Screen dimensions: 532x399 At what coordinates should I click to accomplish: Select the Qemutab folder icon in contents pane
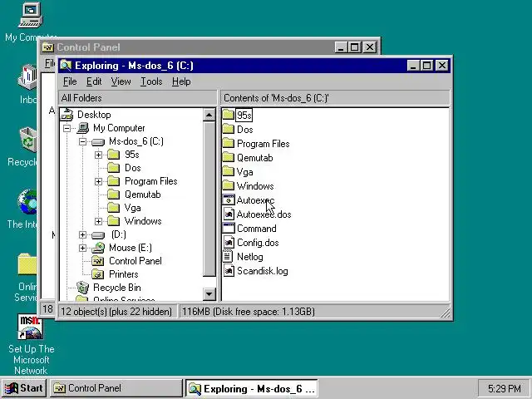click(229, 157)
